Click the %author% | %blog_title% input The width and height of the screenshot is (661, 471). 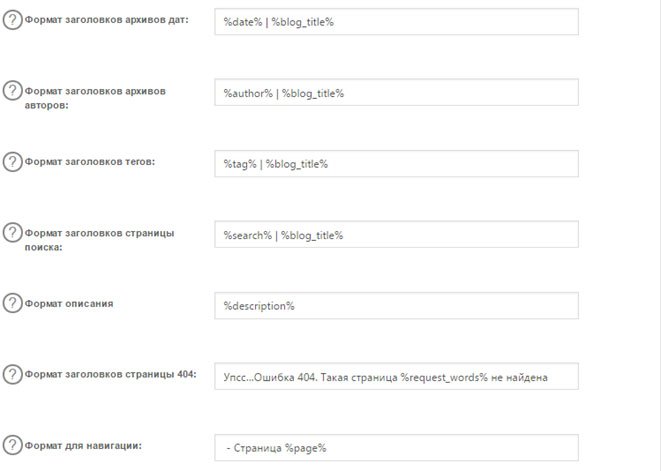(x=396, y=93)
